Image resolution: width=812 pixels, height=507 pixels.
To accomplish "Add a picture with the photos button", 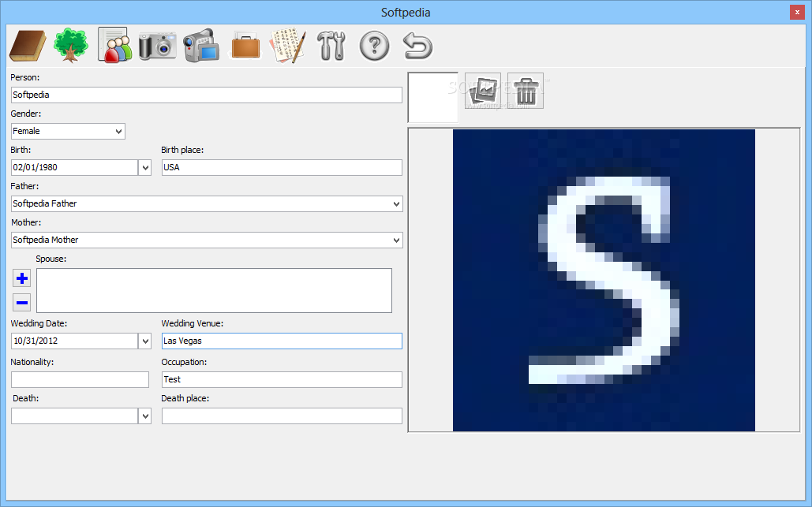I will (x=483, y=91).
